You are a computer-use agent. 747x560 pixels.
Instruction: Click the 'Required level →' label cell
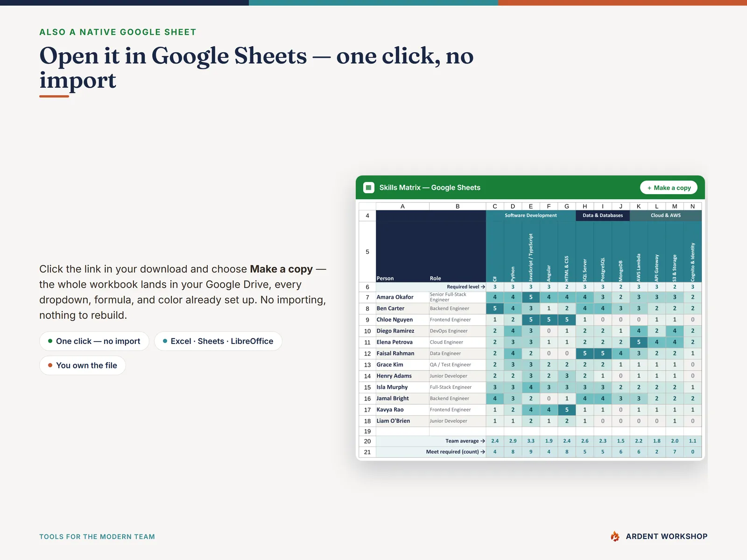tap(431, 287)
